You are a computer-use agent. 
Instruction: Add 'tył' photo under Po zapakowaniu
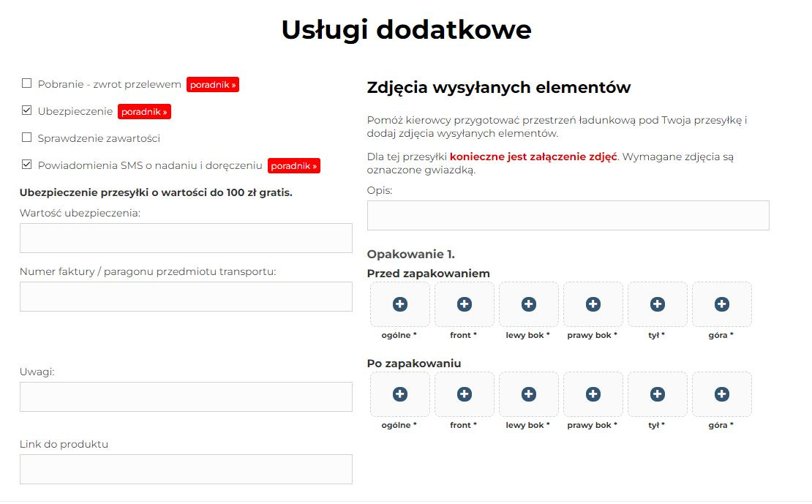(x=657, y=394)
